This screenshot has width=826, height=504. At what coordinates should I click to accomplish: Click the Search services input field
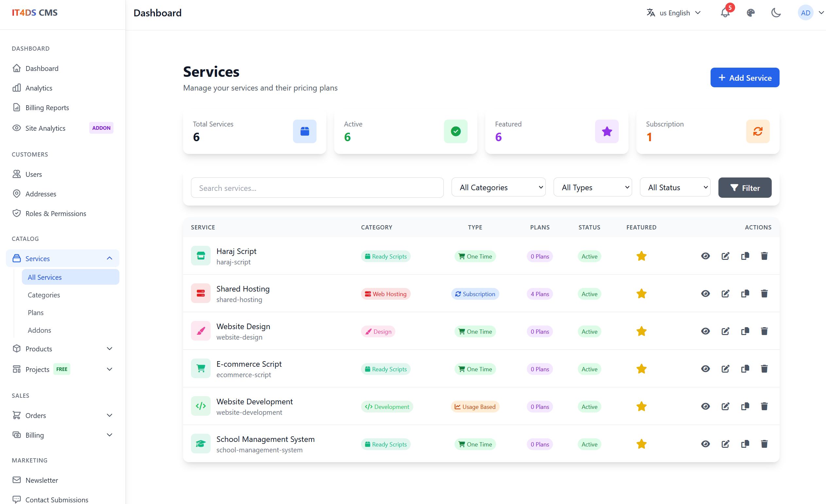[317, 188]
